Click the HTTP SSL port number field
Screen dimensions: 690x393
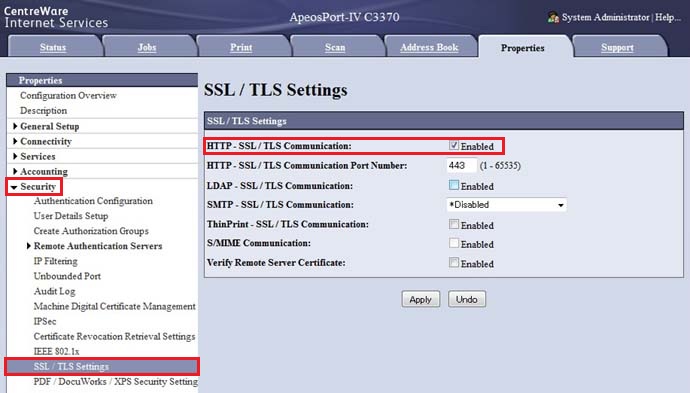click(x=462, y=166)
